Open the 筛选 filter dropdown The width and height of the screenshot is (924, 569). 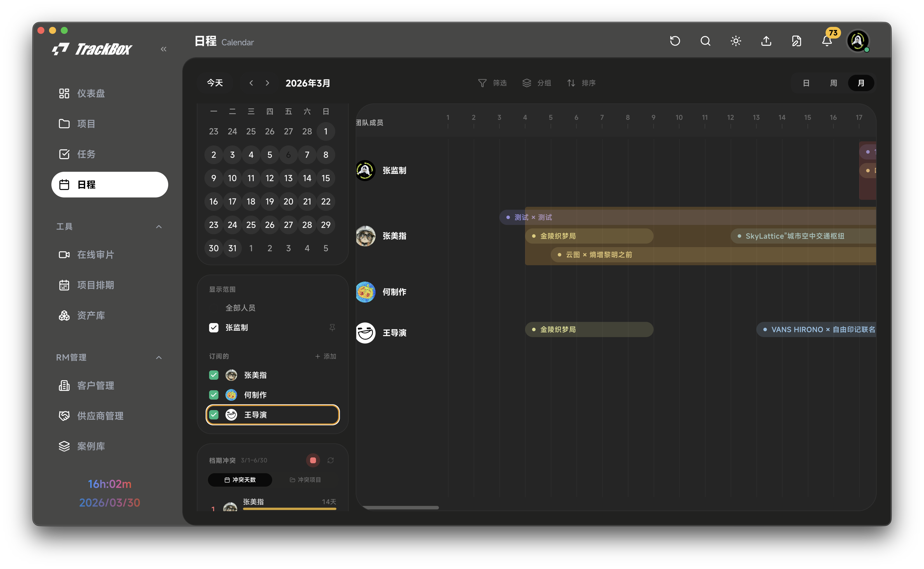click(x=492, y=83)
